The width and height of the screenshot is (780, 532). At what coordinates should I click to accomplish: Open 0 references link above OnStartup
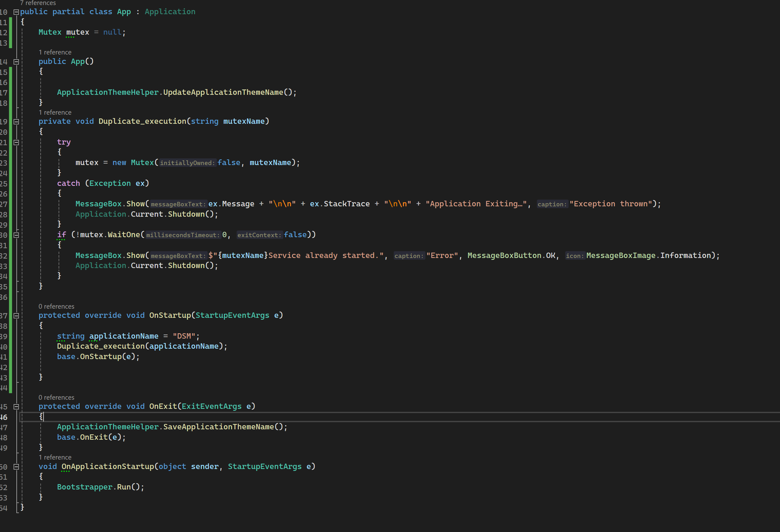click(56, 306)
